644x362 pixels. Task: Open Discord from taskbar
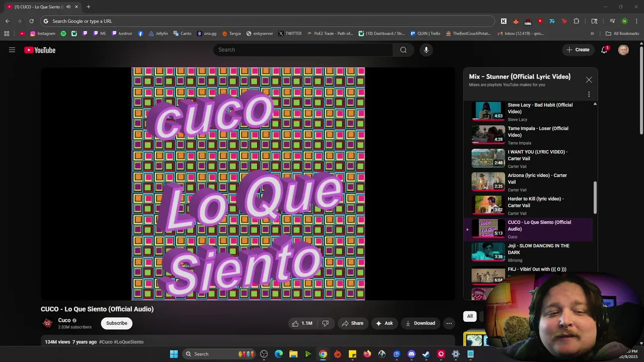coord(412,354)
